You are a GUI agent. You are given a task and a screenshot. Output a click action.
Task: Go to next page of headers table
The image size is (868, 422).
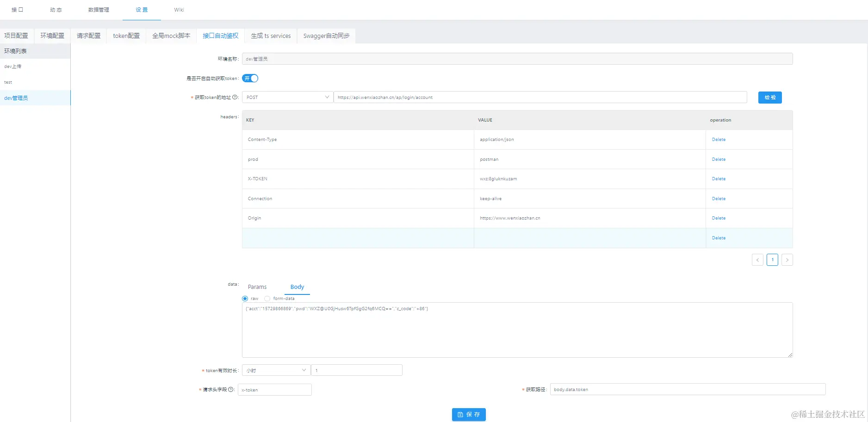click(787, 260)
